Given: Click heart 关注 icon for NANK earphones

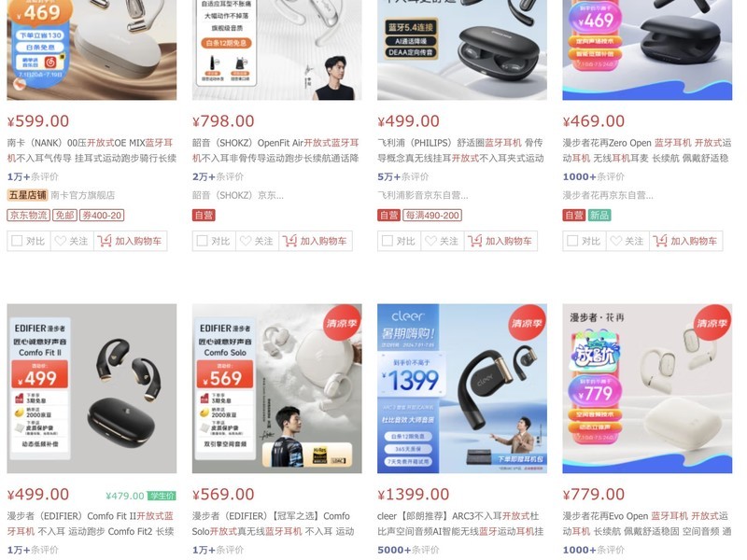Looking at the screenshot, I should click(x=61, y=241).
